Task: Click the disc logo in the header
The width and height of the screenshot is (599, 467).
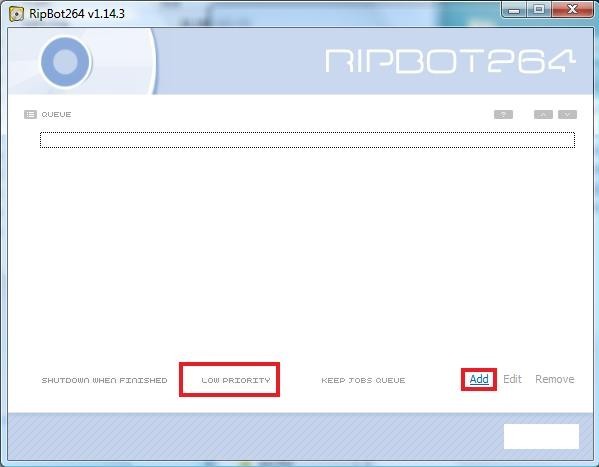Action: pyautogui.click(x=66, y=62)
